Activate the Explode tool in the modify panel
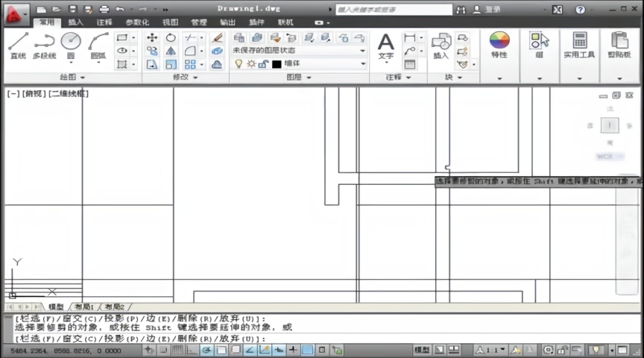The height and width of the screenshot is (358, 644). (x=217, y=51)
